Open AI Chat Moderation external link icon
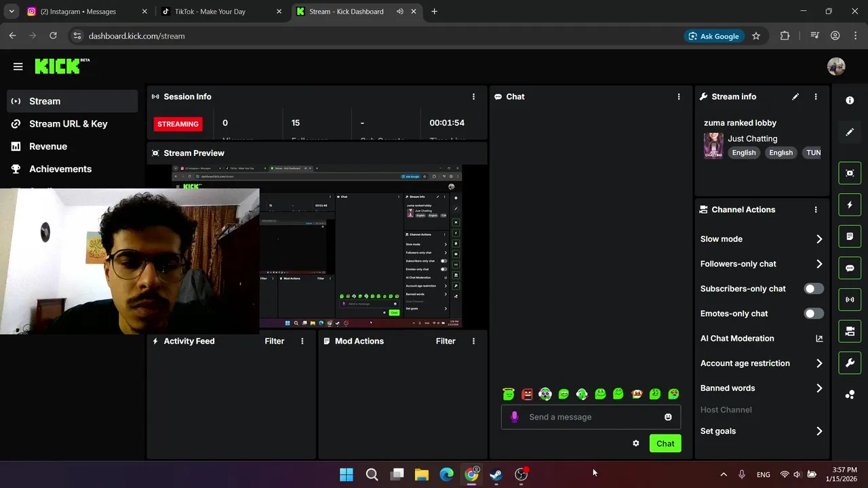 click(819, 338)
